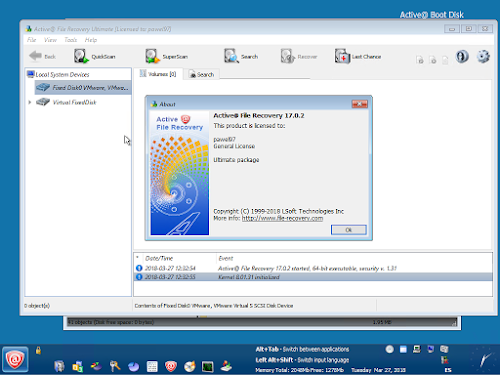Open the File menu

32,40
